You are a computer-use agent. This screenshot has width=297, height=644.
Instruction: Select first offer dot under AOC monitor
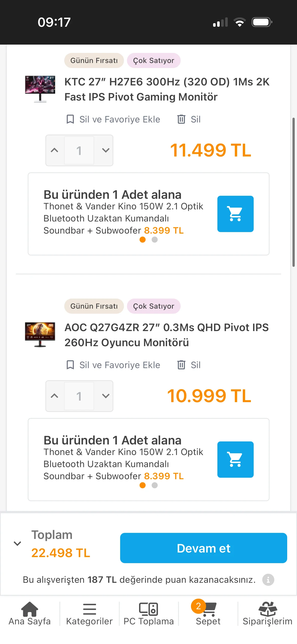[x=143, y=485]
